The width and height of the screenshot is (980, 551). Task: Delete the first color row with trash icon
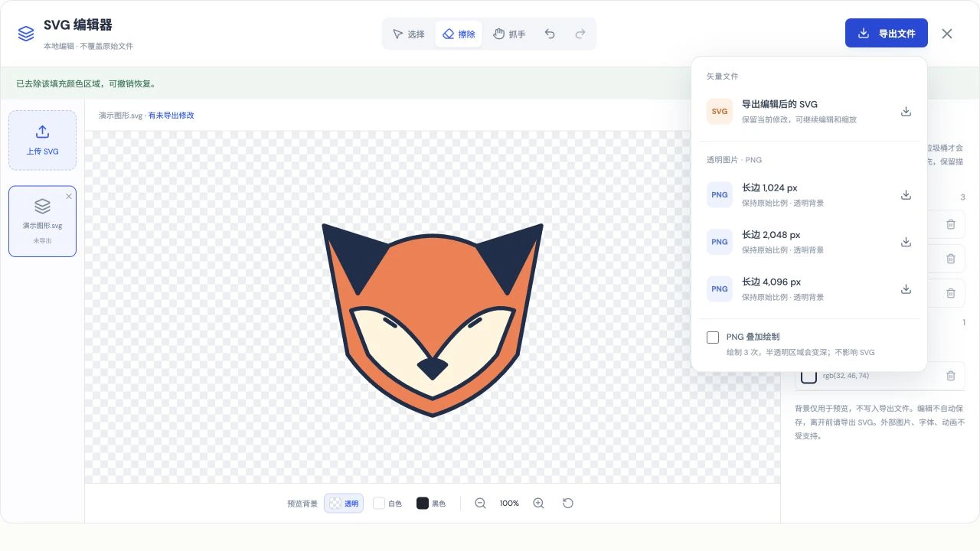(951, 224)
